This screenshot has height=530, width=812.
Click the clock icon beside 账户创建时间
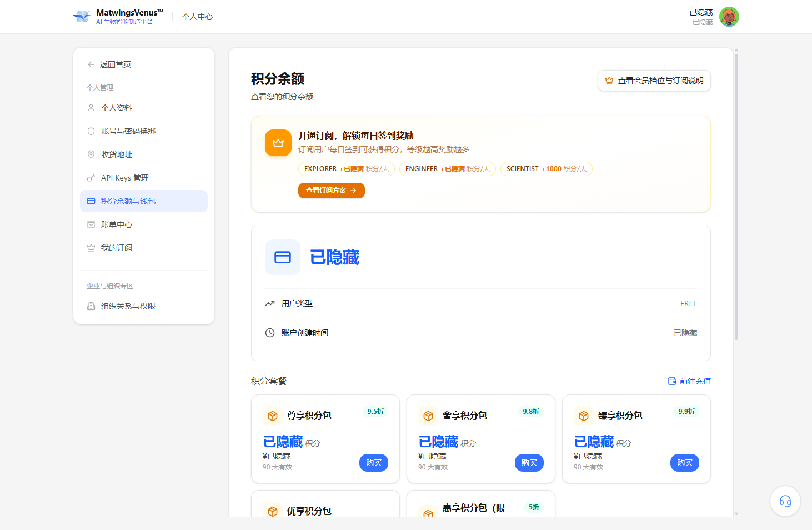point(270,333)
